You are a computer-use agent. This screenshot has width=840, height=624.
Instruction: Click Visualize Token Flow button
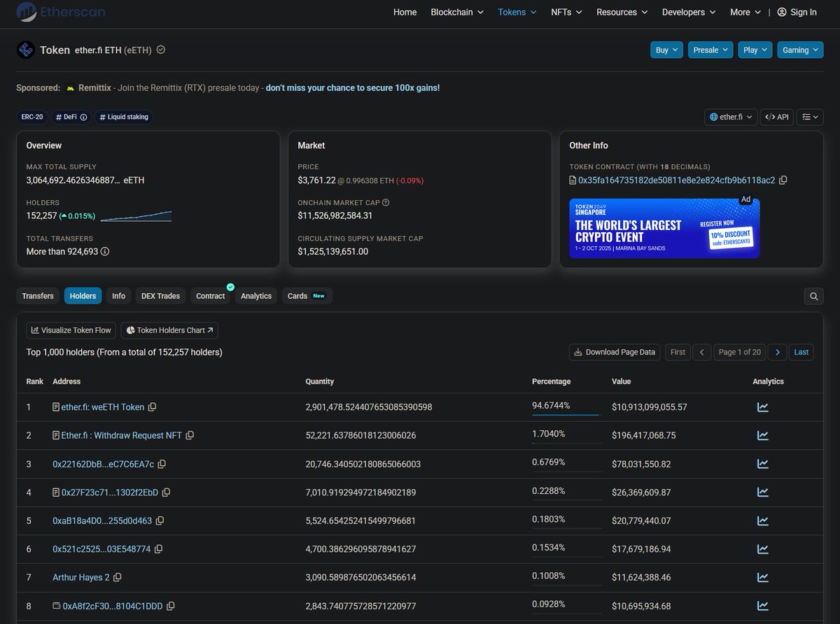(71, 330)
